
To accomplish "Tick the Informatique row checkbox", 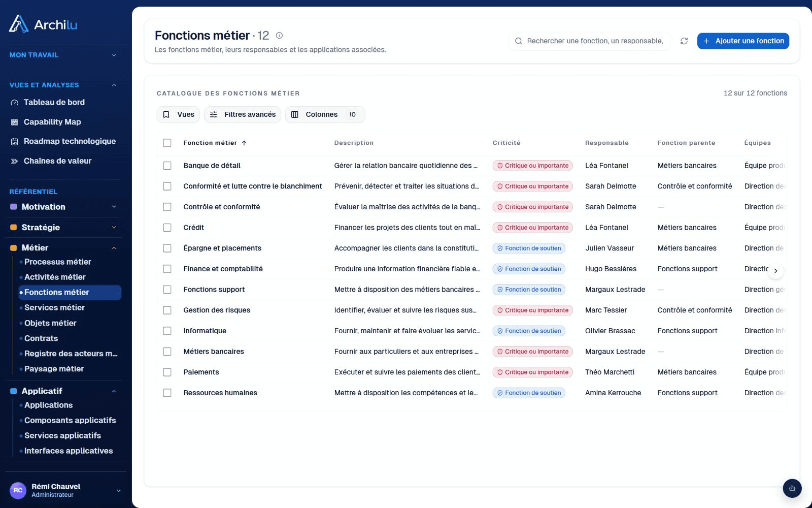I will point(167,331).
